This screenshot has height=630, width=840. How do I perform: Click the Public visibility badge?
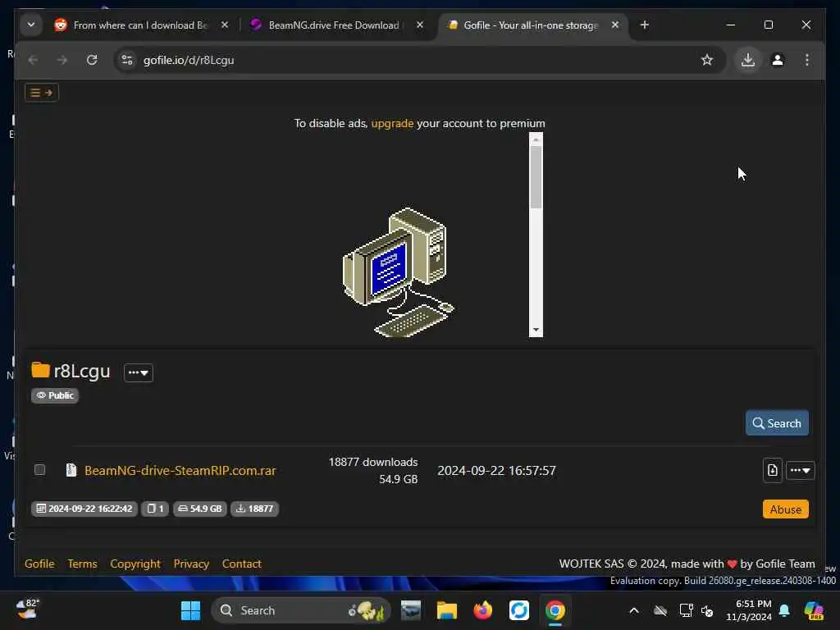point(55,395)
